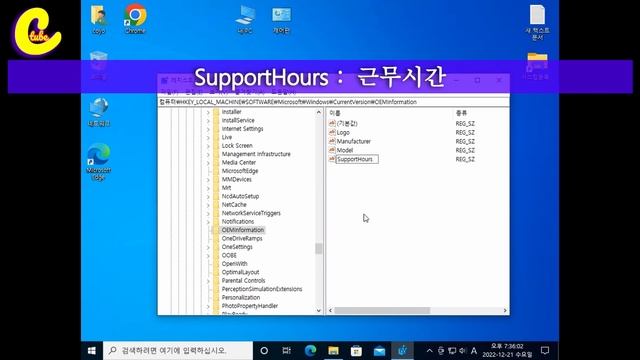Select the Parental Controls key

pos(243,281)
